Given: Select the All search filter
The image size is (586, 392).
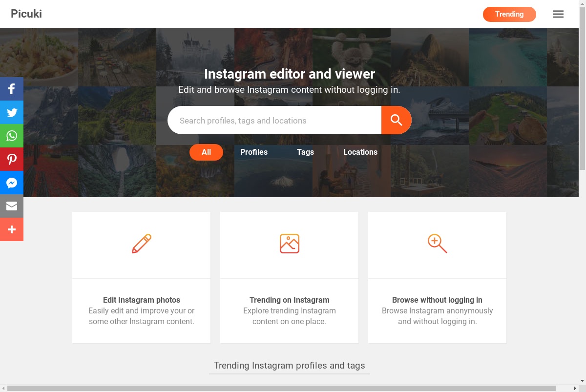Looking at the screenshot, I should [x=206, y=152].
